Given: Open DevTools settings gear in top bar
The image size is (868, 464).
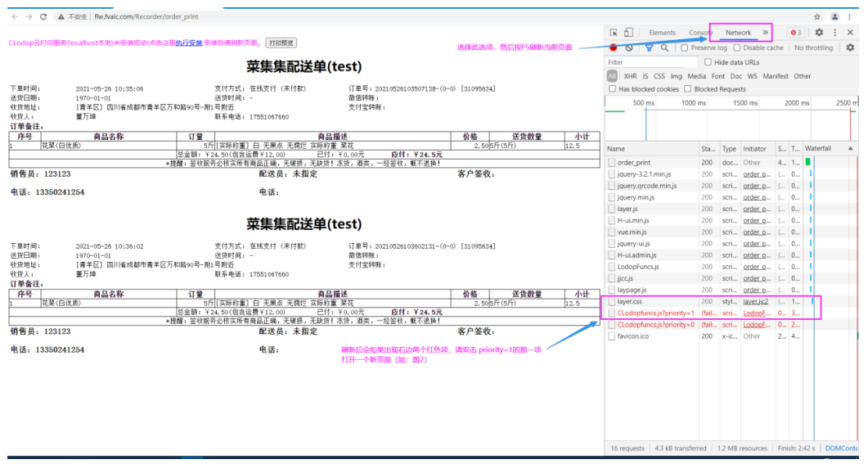Looking at the screenshot, I should 819,33.
